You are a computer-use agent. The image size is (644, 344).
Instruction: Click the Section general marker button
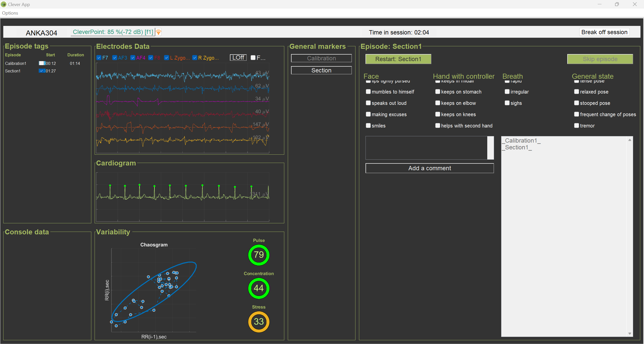(321, 70)
